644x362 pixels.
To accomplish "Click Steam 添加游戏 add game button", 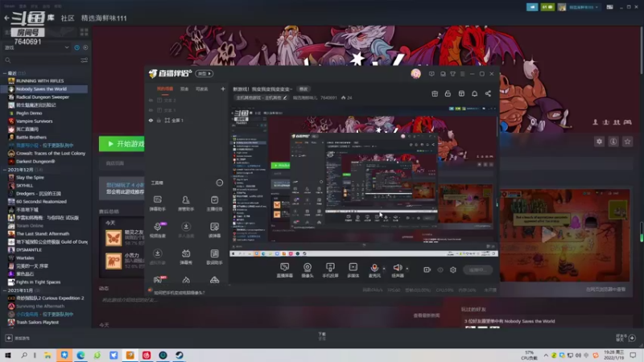I will (18, 338).
